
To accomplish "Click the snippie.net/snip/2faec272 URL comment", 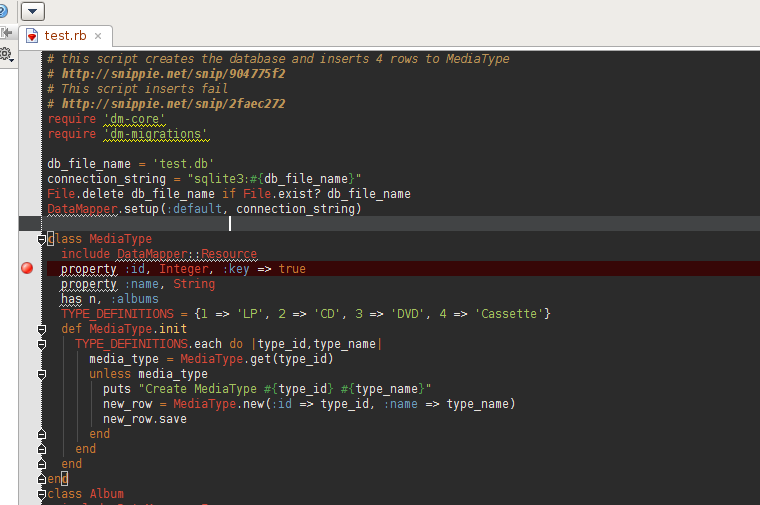I will [x=174, y=104].
